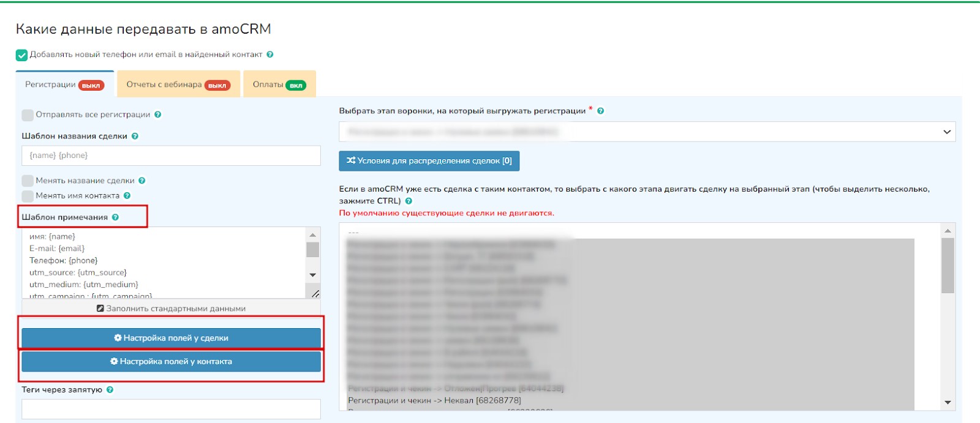Click 'Настройка полей у сделки' button
Screen dimensions: 980x423
171,338
